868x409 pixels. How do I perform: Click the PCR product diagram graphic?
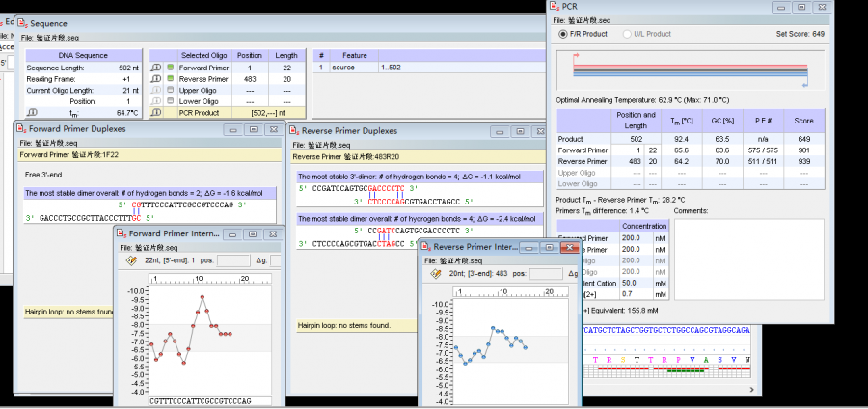tap(690, 69)
